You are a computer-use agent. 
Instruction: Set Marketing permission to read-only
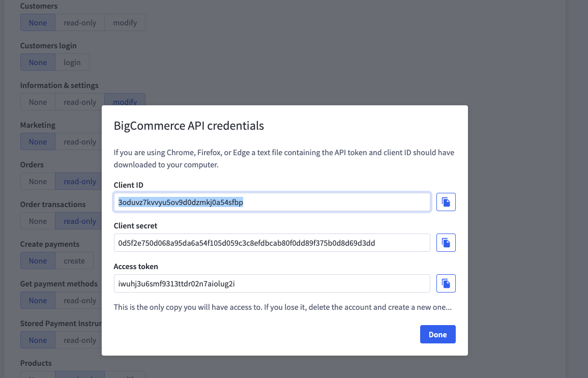(x=79, y=142)
